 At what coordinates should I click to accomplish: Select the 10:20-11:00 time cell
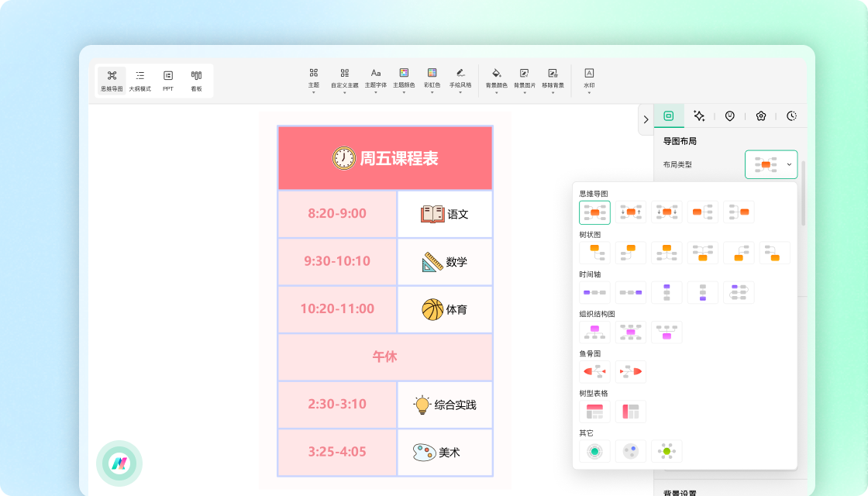coord(337,309)
